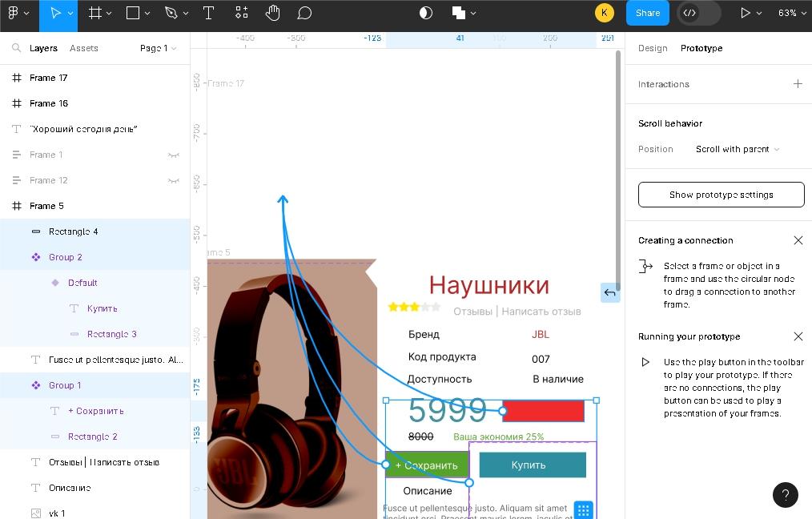Viewport: 812px width, 519px height.
Task: Open the Resources tool
Action: pos(242,13)
